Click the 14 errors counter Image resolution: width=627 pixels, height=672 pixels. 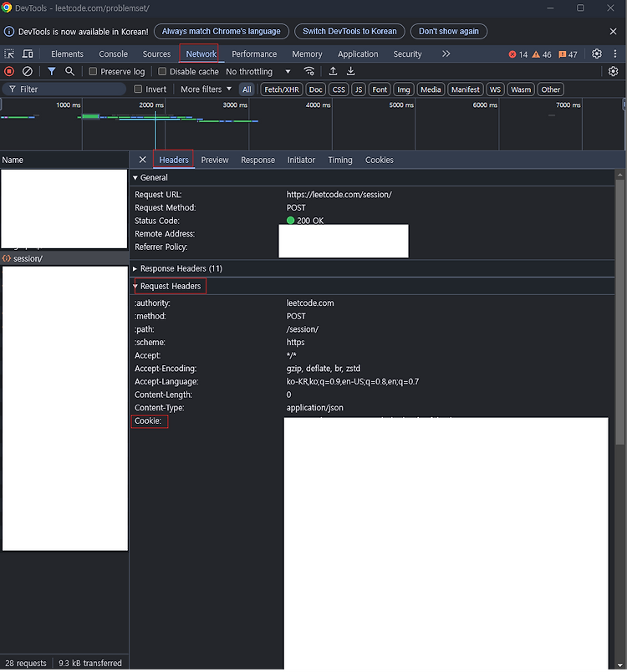pos(518,54)
